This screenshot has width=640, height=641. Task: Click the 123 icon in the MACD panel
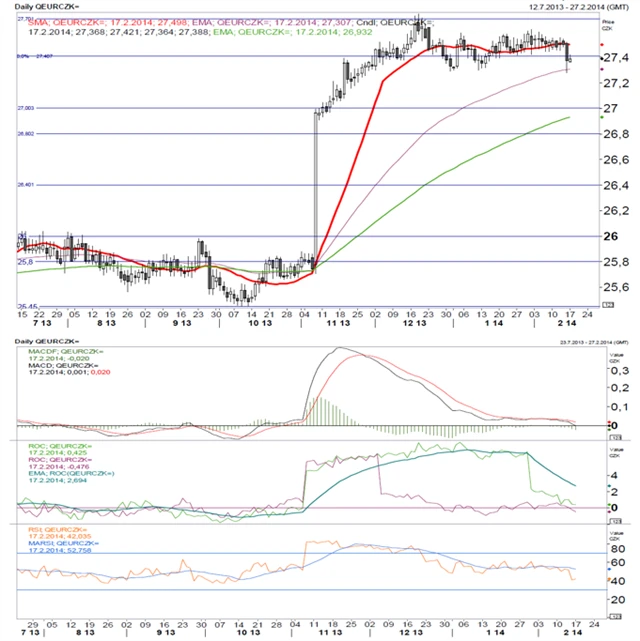point(615,437)
